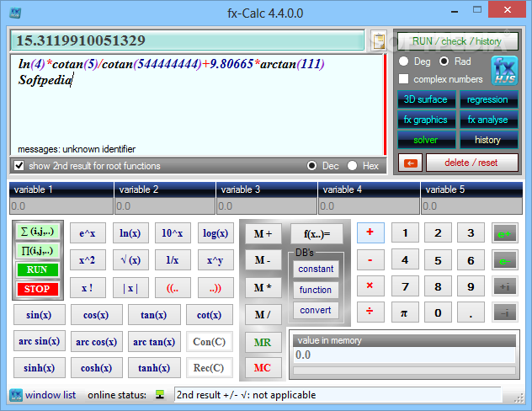Click the arc tan(x) button
The height and width of the screenshot is (411, 532).
click(154, 341)
